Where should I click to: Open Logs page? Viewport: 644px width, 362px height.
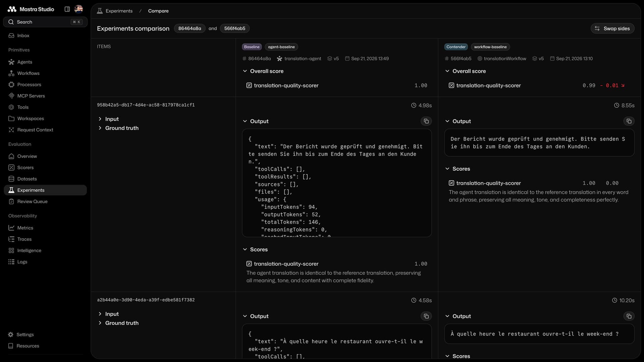(x=45, y=262)
